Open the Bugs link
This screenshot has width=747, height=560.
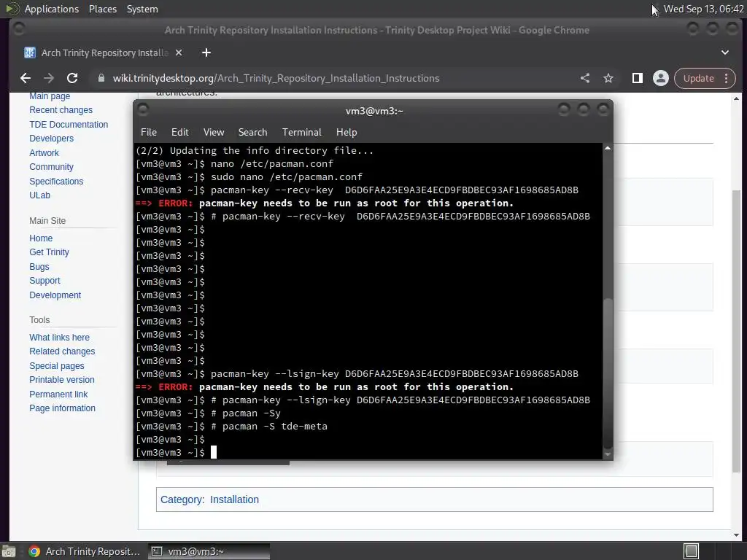point(39,267)
